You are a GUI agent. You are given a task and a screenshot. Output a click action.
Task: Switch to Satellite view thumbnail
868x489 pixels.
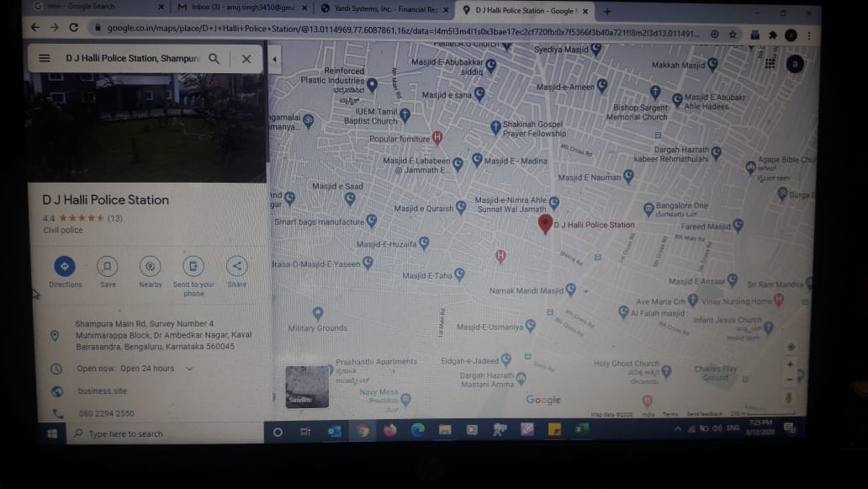[x=307, y=386]
